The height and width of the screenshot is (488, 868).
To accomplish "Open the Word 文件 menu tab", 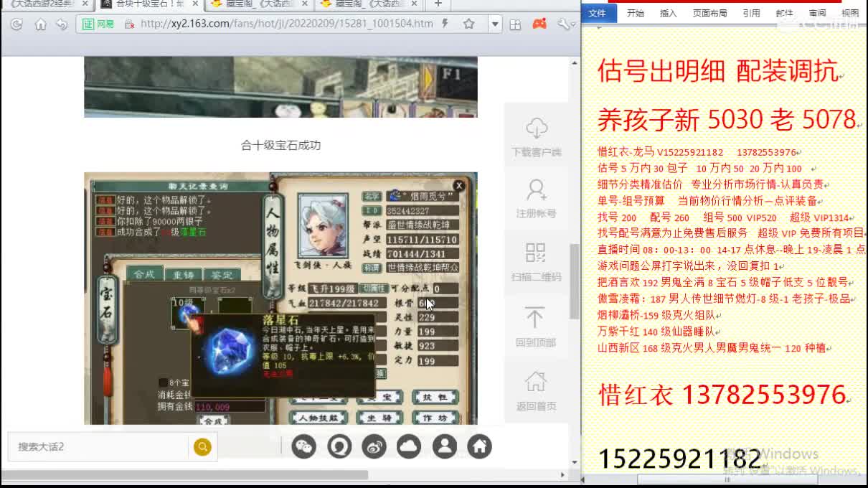I will (598, 13).
